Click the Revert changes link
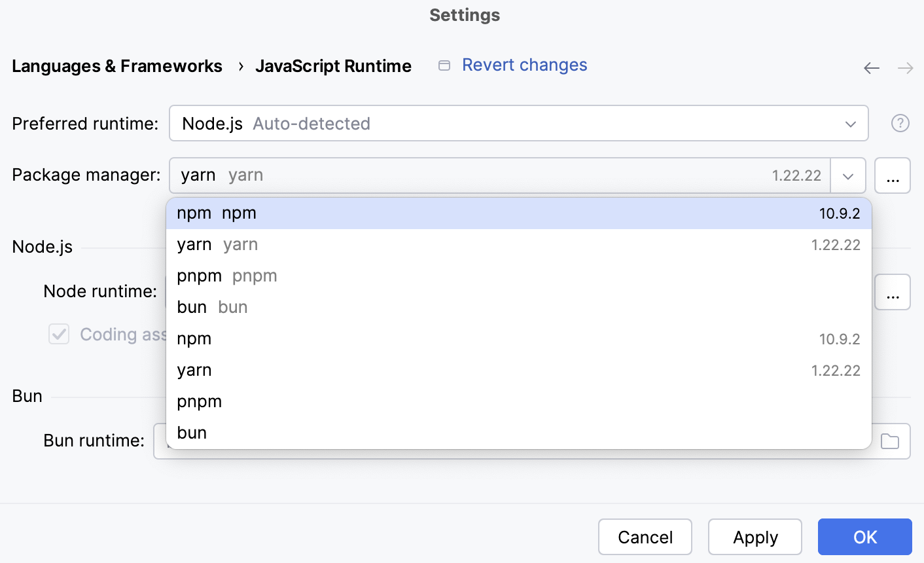The width and height of the screenshot is (924, 563). tap(524, 65)
